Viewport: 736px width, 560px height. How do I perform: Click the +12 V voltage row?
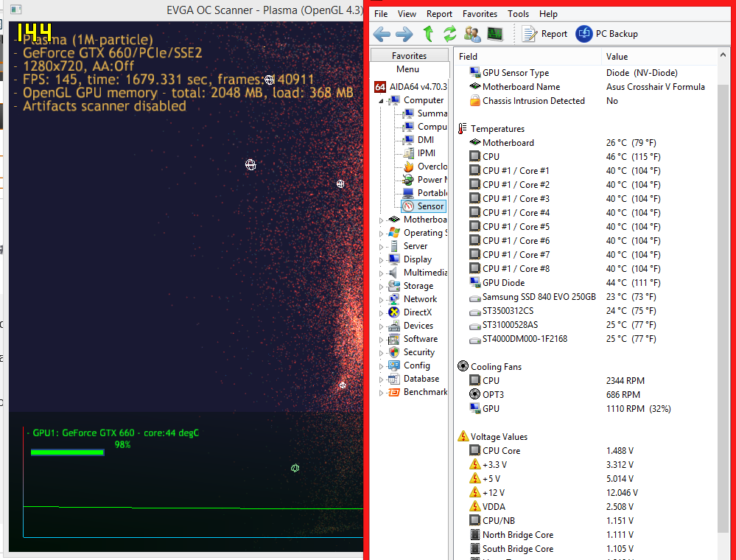pos(585,492)
